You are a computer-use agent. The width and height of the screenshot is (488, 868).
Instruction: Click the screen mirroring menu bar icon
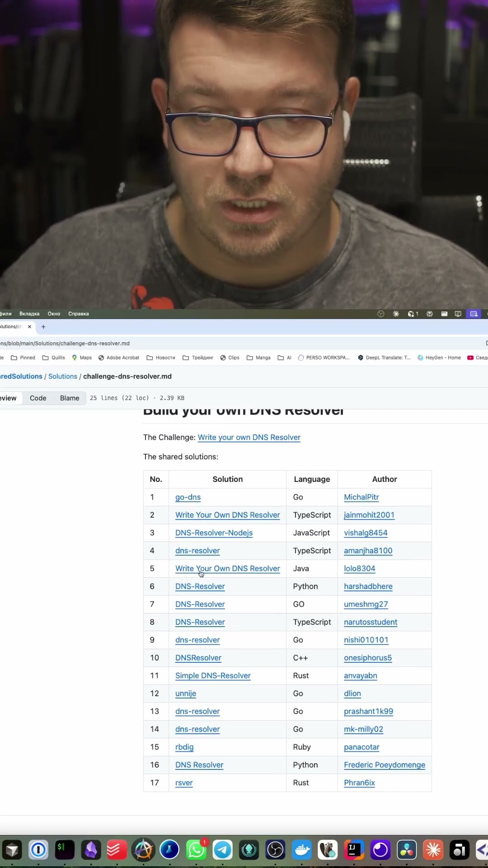tap(458, 314)
